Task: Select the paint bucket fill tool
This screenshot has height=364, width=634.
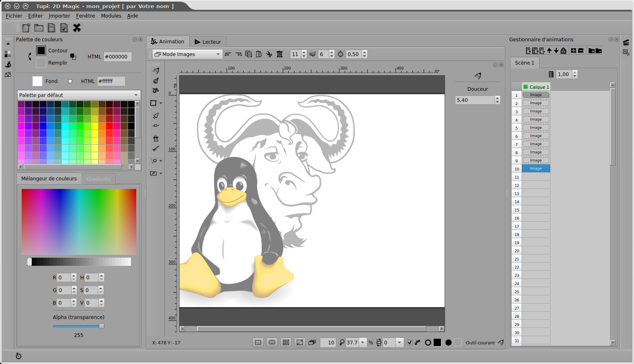Action: (x=156, y=138)
